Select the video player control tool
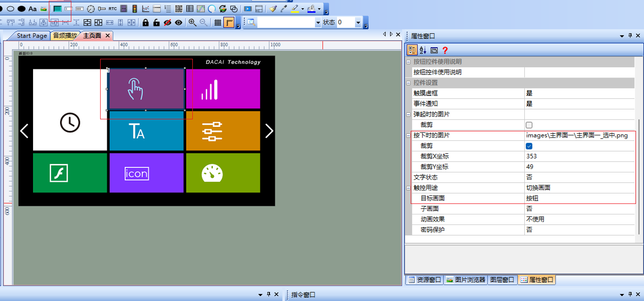This screenshot has width=644, height=301. pyautogui.click(x=247, y=9)
